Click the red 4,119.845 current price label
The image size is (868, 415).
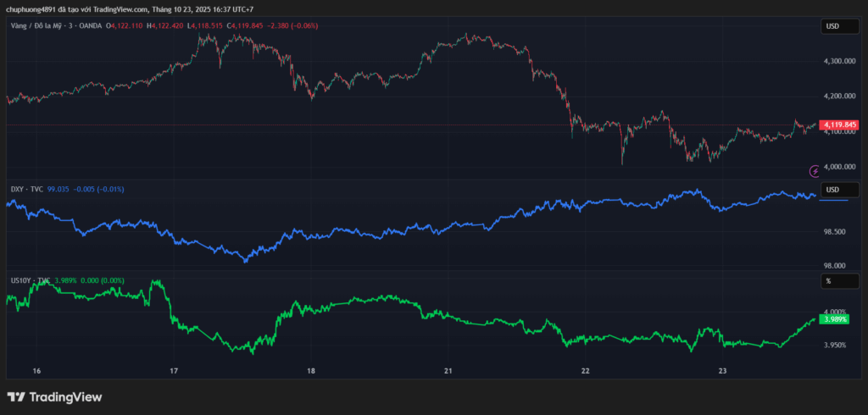(x=840, y=125)
